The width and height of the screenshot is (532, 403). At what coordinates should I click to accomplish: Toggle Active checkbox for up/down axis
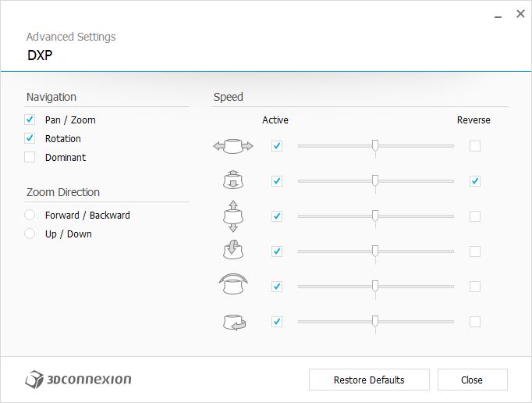click(x=277, y=216)
